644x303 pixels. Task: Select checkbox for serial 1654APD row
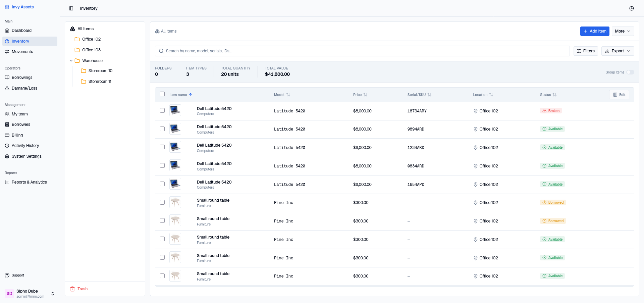coord(162,184)
